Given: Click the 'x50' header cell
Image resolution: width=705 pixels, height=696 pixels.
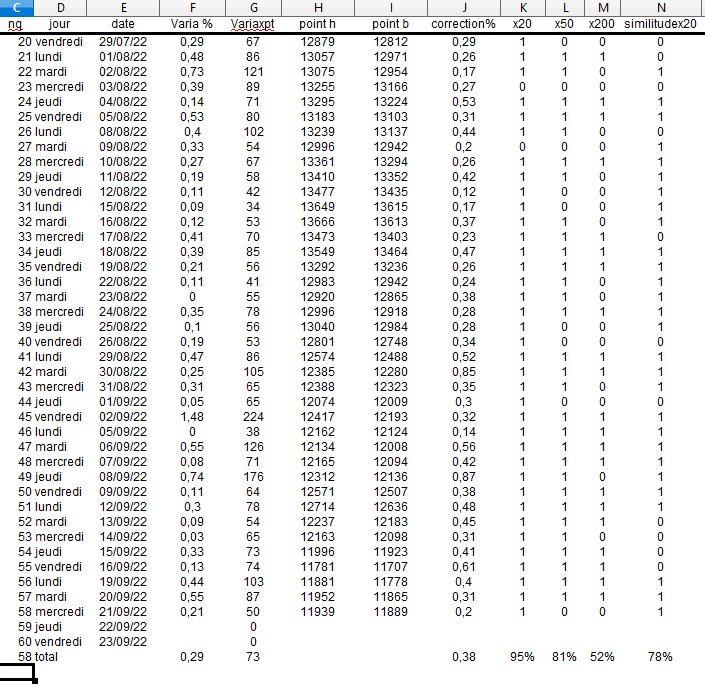Looking at the screenshot, I should 564,24.
